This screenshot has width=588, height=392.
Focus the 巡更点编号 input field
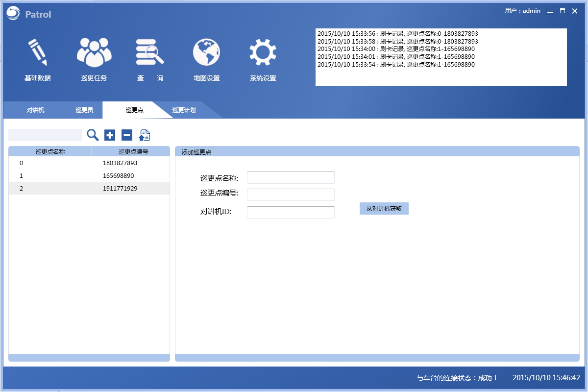[x=291, y=195]
